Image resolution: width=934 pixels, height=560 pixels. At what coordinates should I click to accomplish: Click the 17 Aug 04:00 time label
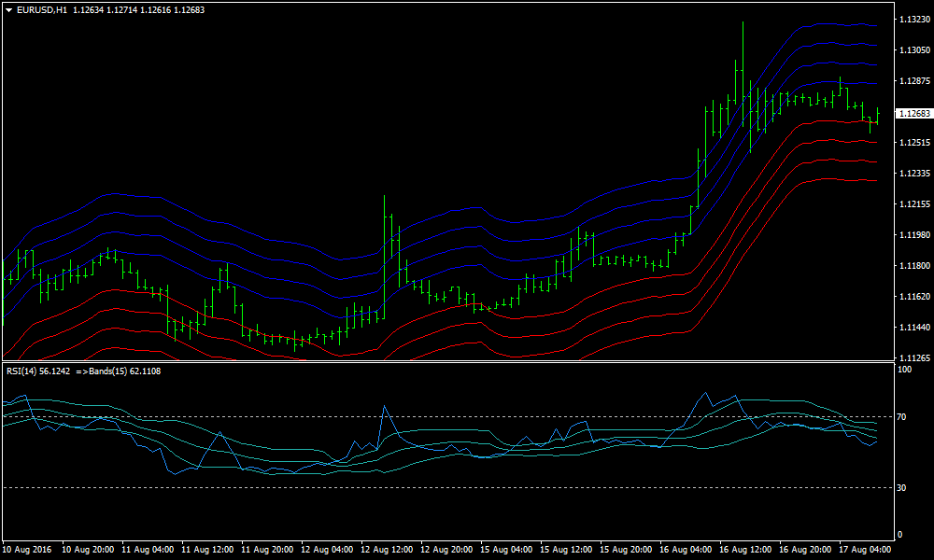coord(865,550)
